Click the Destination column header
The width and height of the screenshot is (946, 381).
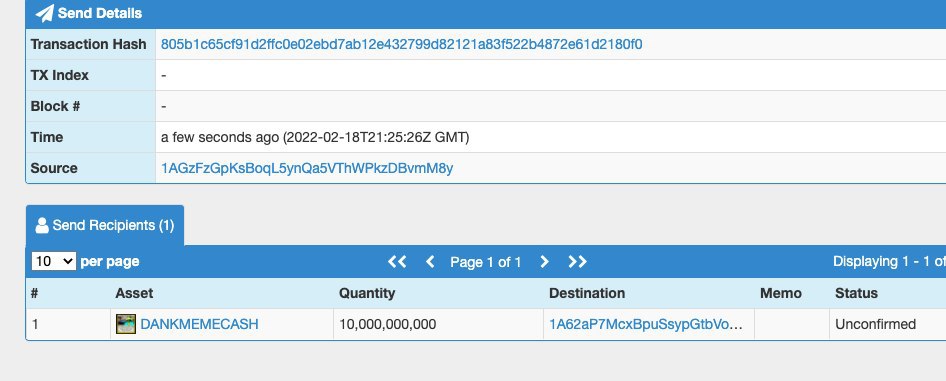coord(587,294)
